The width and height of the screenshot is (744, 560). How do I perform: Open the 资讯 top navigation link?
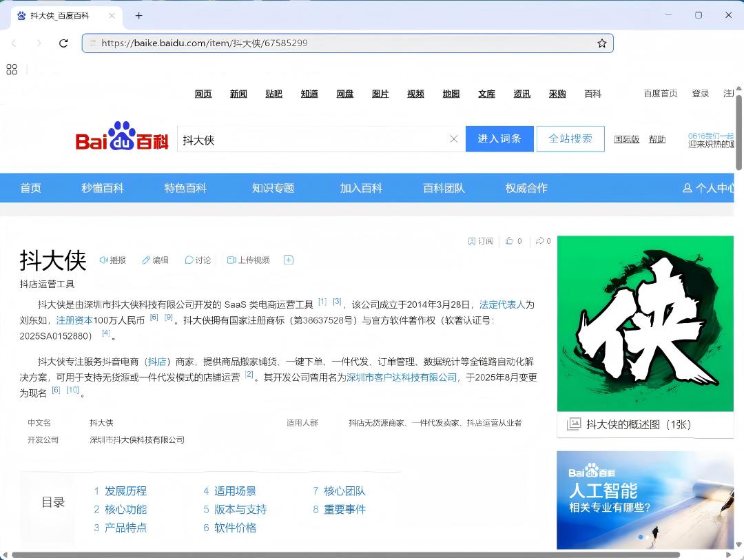(522, 94)
